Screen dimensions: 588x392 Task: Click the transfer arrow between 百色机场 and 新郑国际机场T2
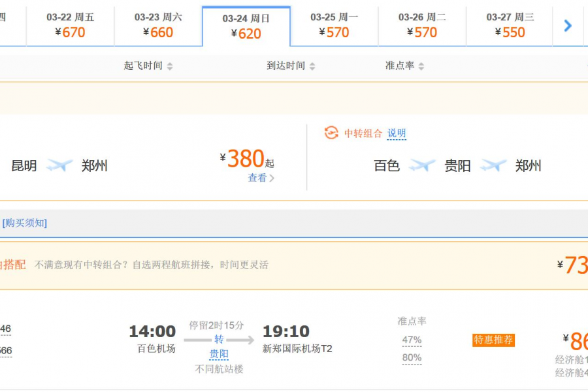pos(219,340)
